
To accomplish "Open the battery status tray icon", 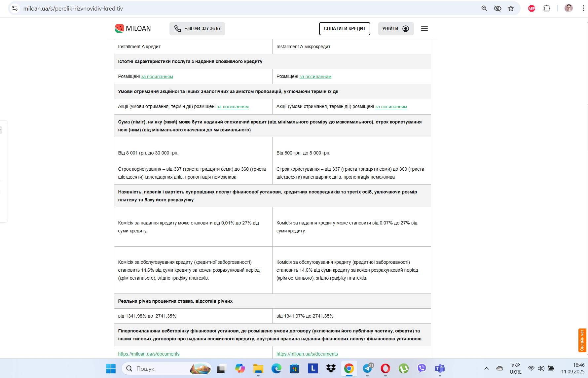I will click(x=551, y=368).
